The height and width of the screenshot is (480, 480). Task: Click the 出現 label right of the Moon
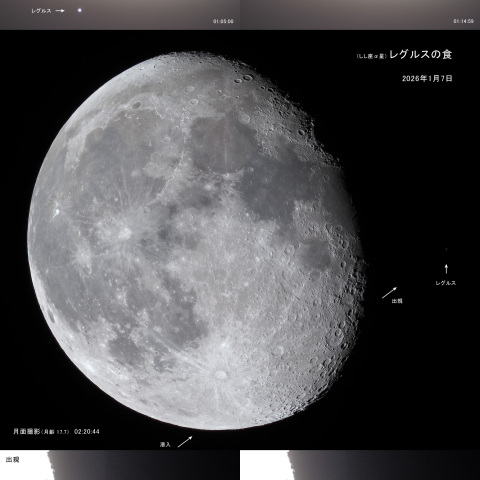click(x=397, y=301)
